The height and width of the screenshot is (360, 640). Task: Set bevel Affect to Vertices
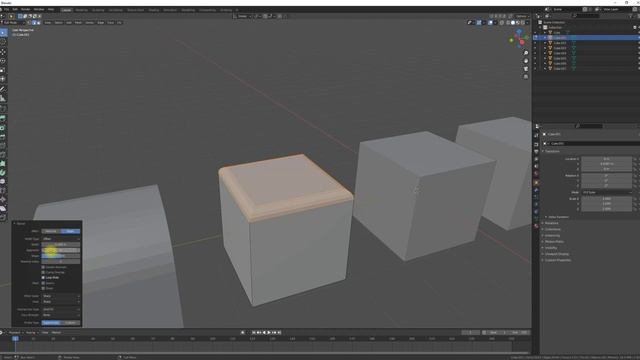[51, 231]
